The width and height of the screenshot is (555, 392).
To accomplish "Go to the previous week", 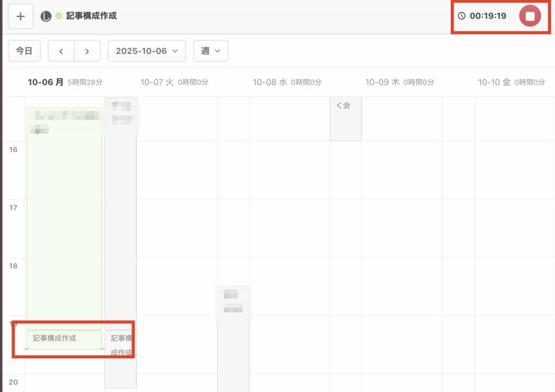I will click(x=61, y=51).
